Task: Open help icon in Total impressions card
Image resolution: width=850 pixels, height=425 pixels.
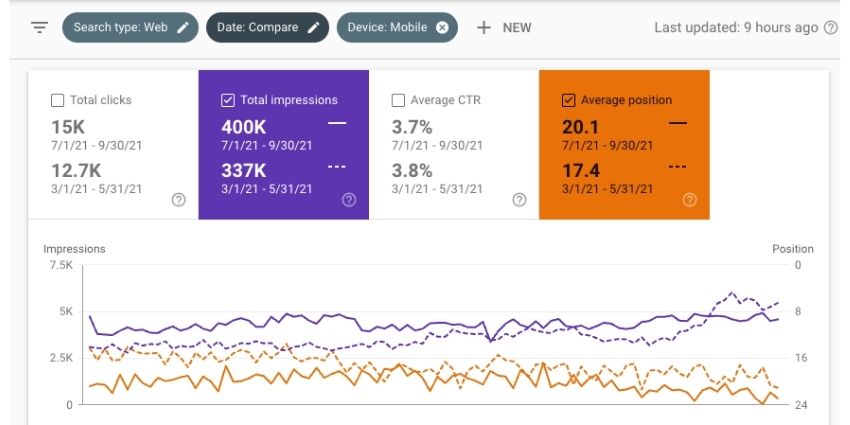Action: (349, 200)
